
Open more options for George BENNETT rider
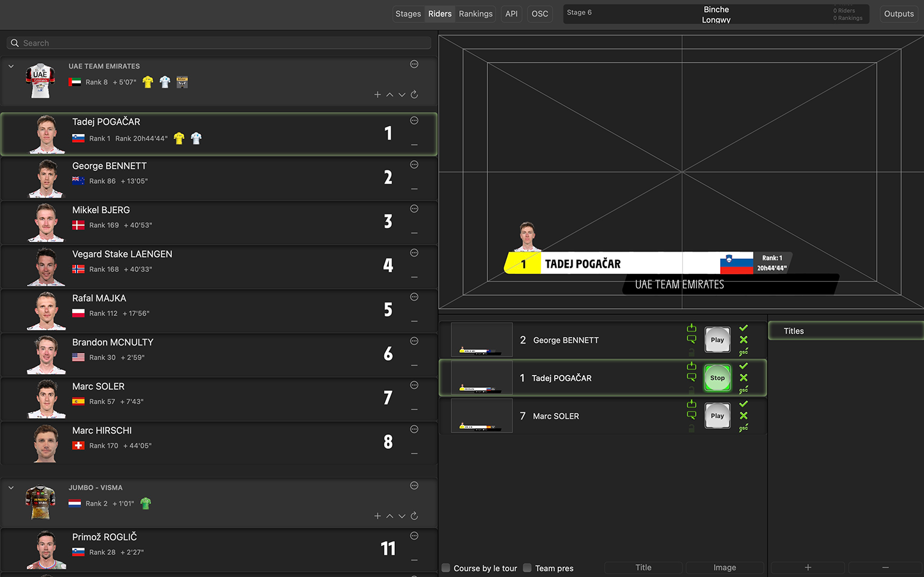(414, 165)
